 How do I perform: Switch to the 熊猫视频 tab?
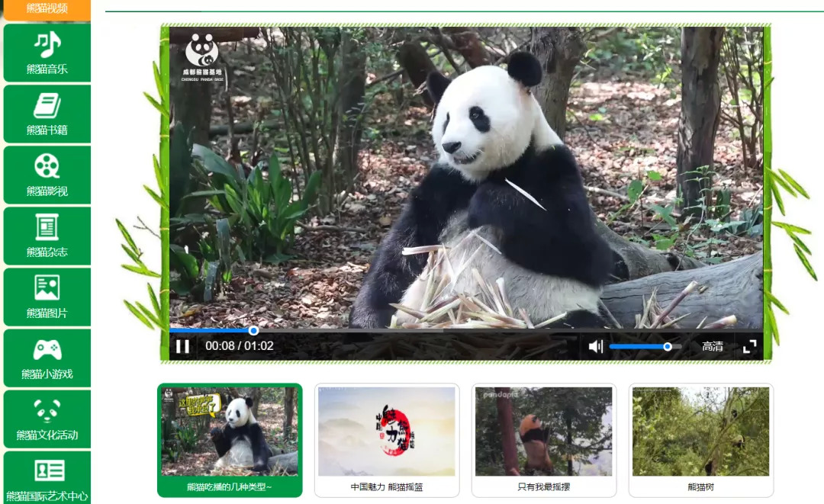coord(47,8)
